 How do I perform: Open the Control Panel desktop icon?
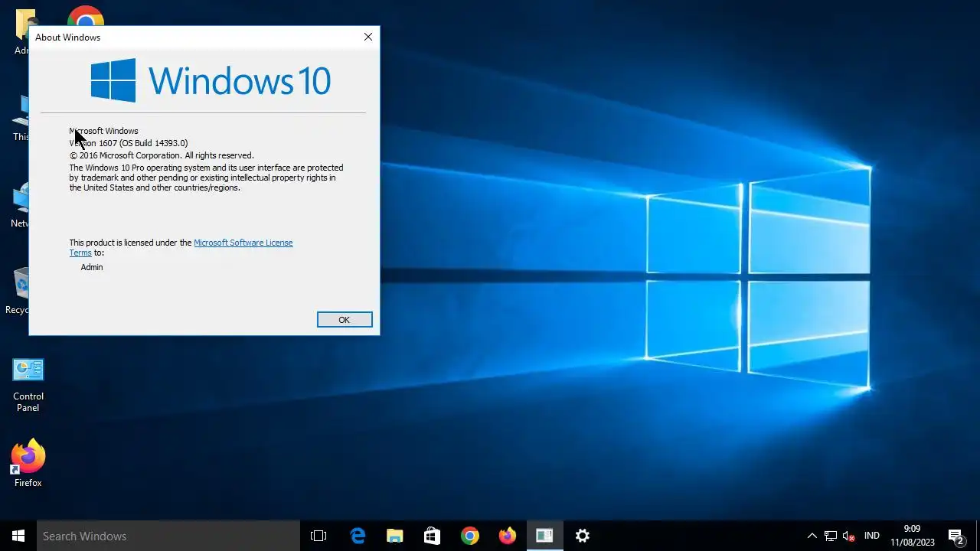[x=28, y=385]
